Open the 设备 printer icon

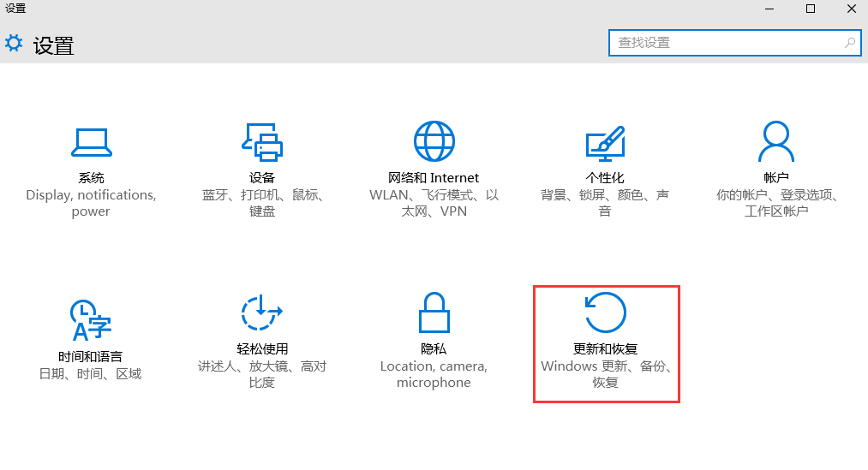point(262,142)
